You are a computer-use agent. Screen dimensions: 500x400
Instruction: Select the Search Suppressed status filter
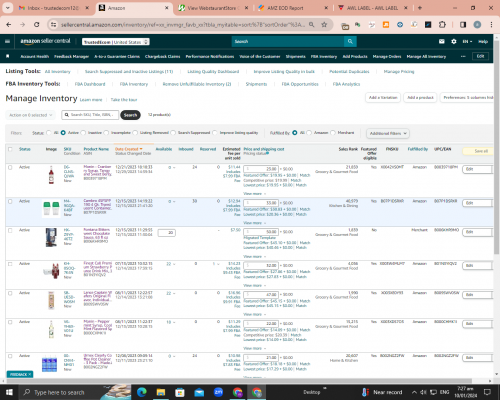pyautogui.click(x=173, y=133)
